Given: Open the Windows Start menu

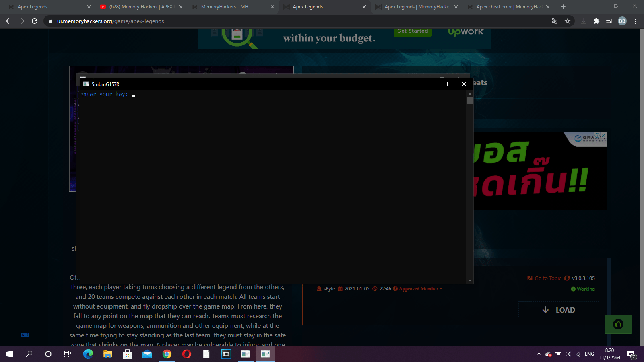Looking at the screenshot, I should (x=10, y=354).
